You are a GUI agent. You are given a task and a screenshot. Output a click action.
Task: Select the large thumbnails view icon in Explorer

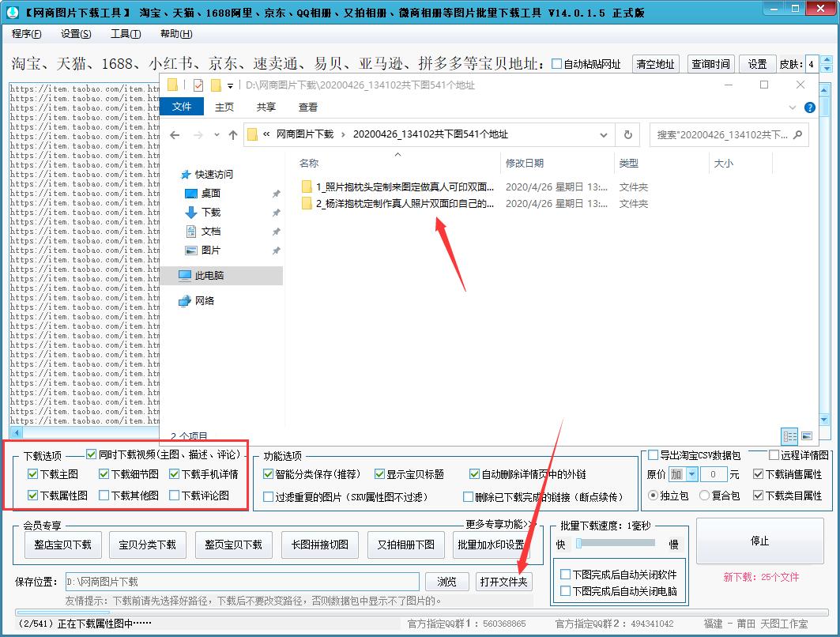point(807,435)
